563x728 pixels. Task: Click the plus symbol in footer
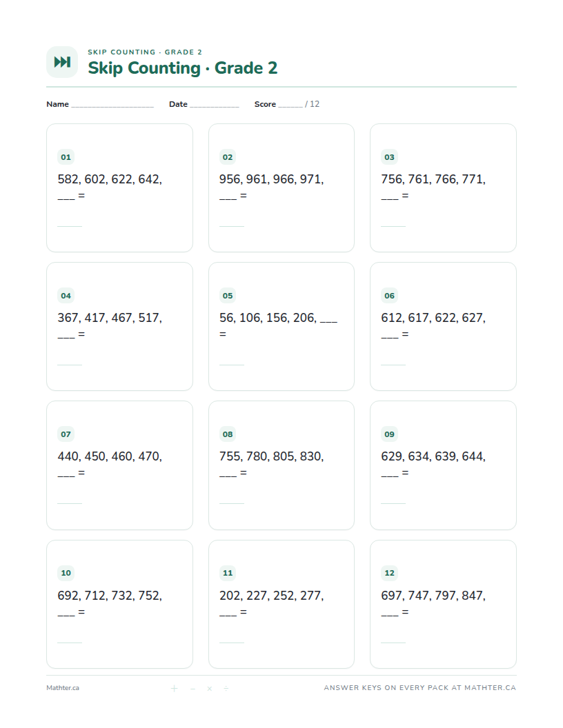pyautogui.click(x=174, y=688)
